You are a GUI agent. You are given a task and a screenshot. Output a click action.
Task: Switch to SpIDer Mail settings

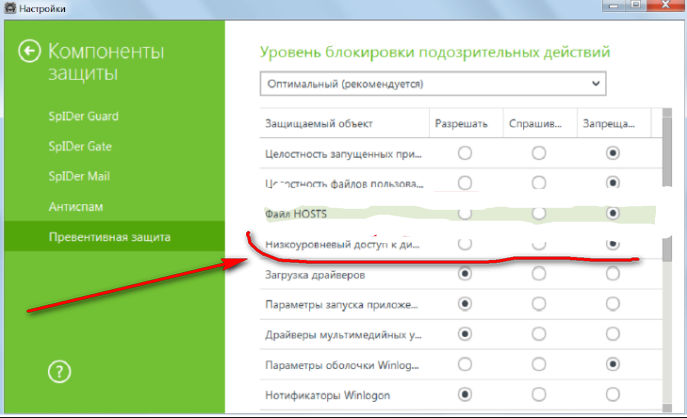pos(82,176)
